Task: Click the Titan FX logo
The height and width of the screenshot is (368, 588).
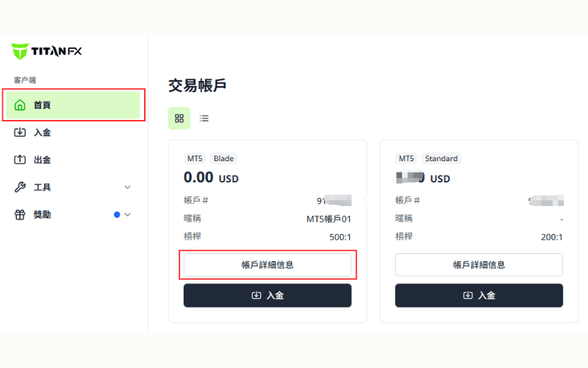Action: click(46, 52)
